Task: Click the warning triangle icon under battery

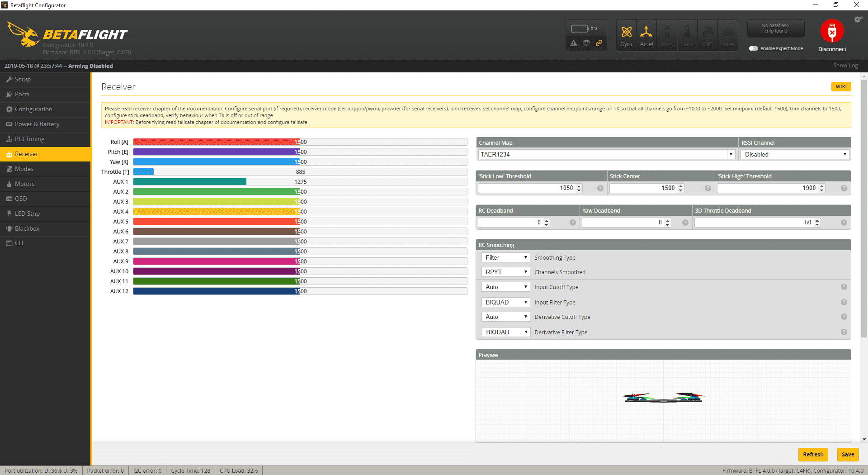Action: tap(574, 43)
